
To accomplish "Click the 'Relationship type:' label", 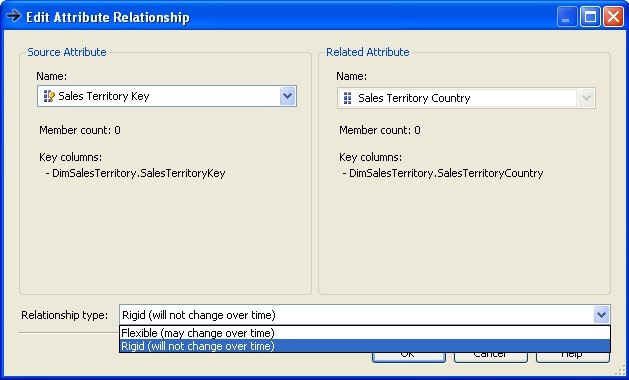I will (65, 315).
